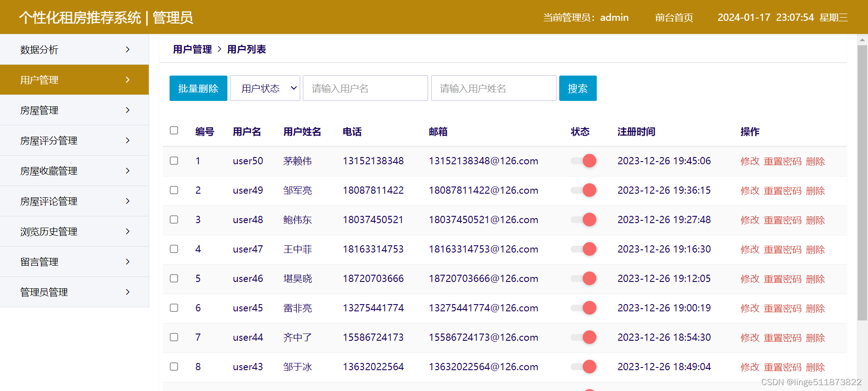Click 重置密码 for user48
Viewport: 868px width, 391px height.
click(783, 220)
